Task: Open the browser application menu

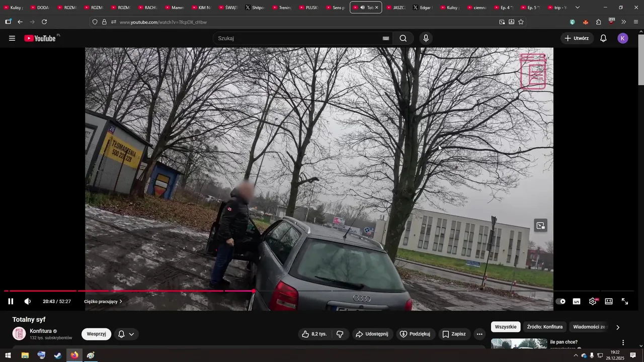Action: click(x=636, y=22)
